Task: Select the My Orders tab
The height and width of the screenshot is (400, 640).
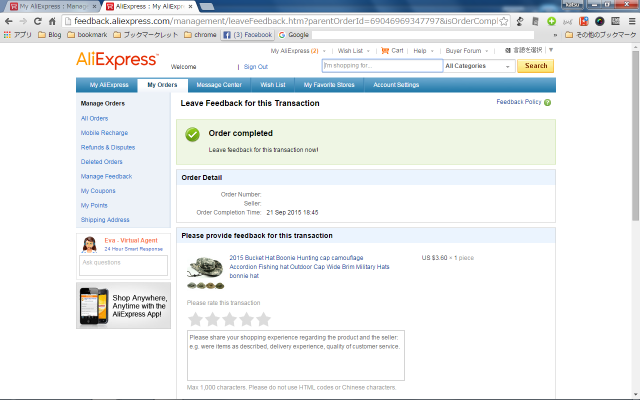Action: click(162, 85)
